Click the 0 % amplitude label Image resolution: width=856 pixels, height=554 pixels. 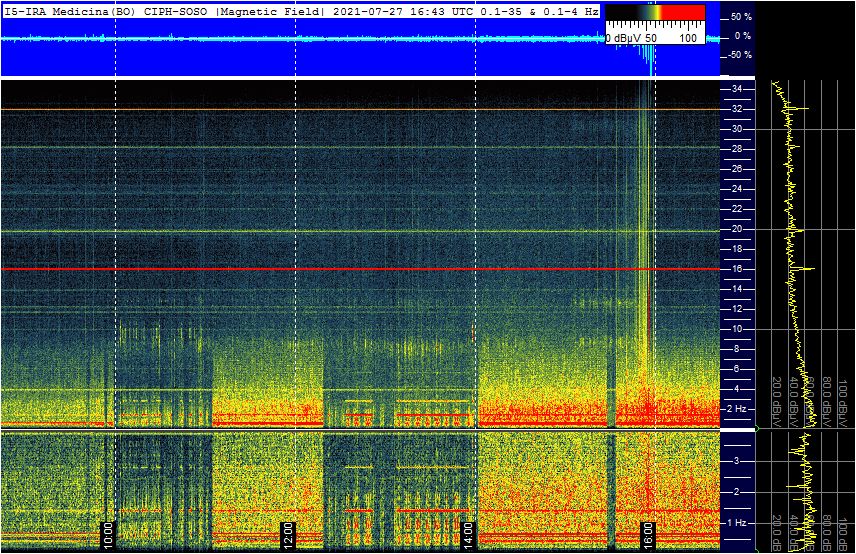(x=743, y=36)
